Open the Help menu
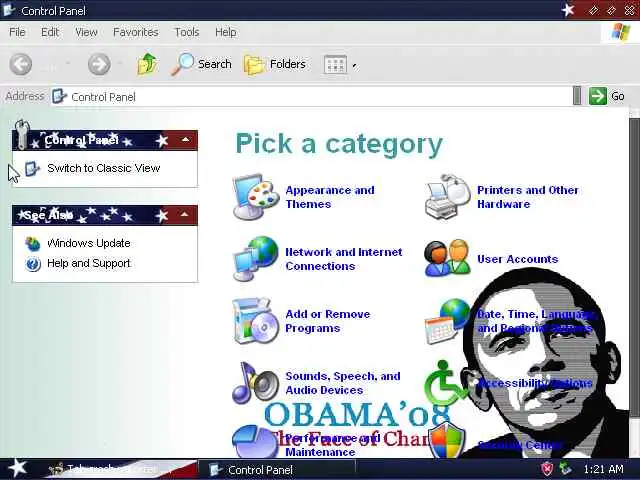Screen dimensions: 640x480 tap(225, 32)
